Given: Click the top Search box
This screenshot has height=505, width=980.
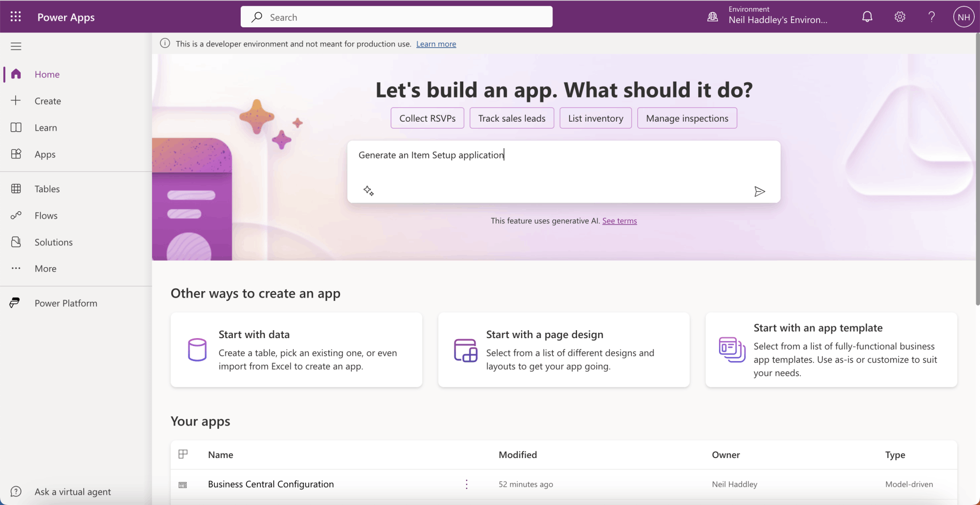Looking at the screenshot, I should (397, 17).
